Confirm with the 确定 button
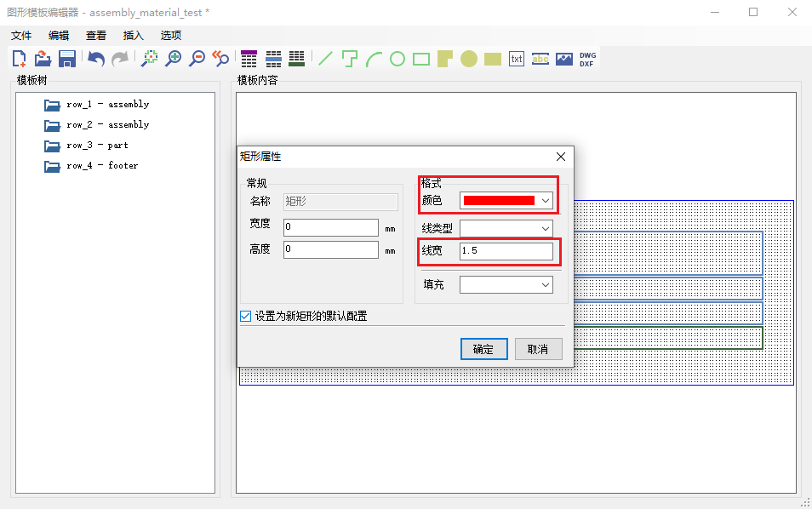The height and width of the screenshot is (509, 812). coord(483,349)
